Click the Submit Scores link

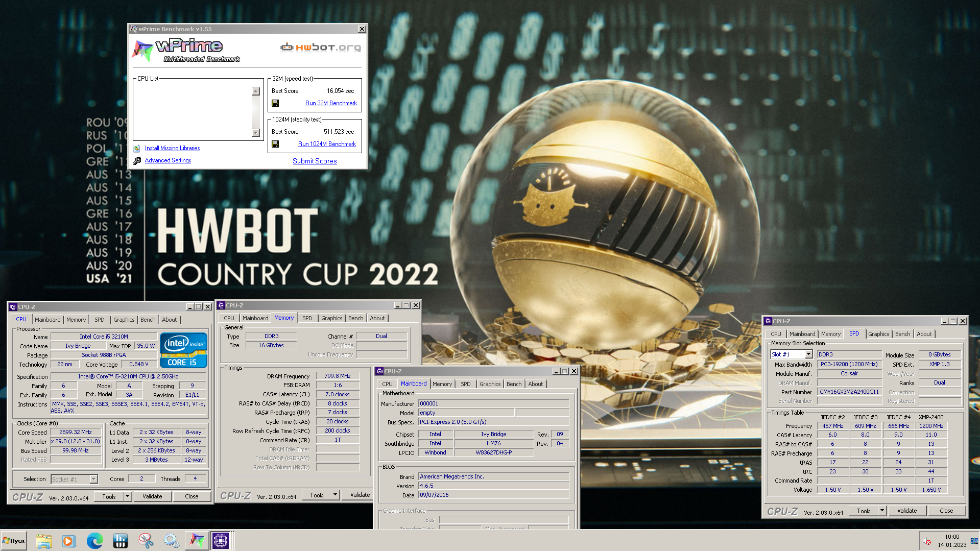tap(315, 161)
